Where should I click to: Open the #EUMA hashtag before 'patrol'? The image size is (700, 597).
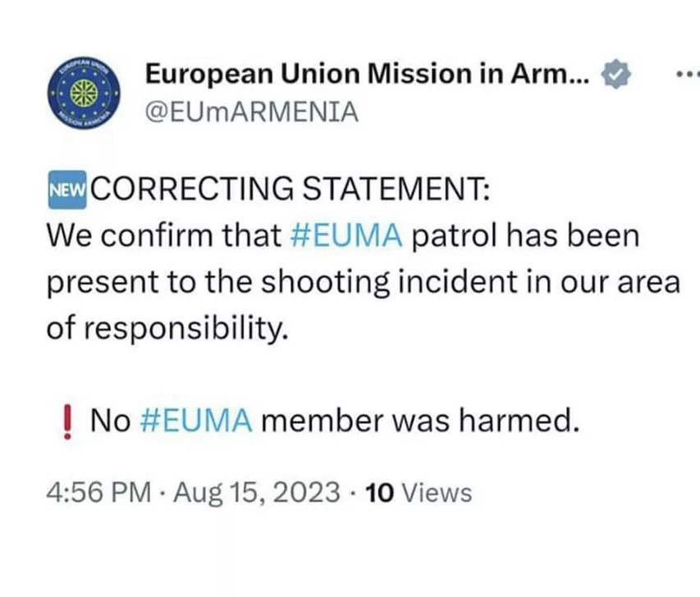tap(348, 236)
